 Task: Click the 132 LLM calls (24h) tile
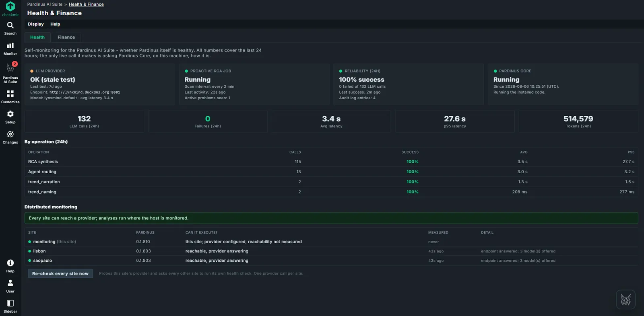pyautogui.click(x=84, y=121)
